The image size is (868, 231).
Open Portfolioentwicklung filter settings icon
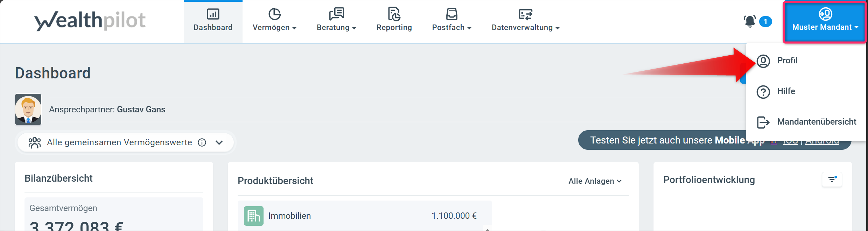coord(832,180)
